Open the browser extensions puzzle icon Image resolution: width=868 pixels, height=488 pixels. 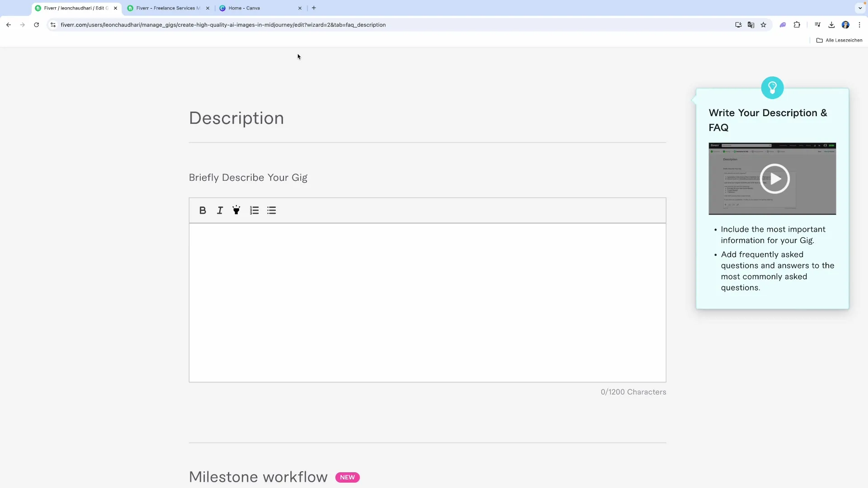797,25
